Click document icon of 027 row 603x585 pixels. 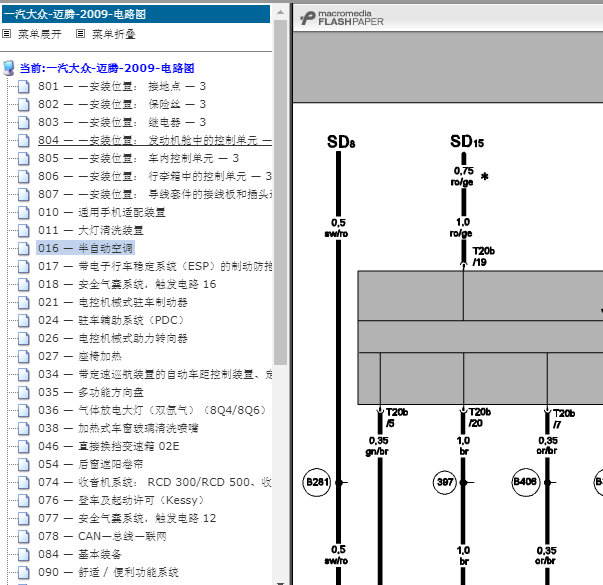tap(23, 357)
